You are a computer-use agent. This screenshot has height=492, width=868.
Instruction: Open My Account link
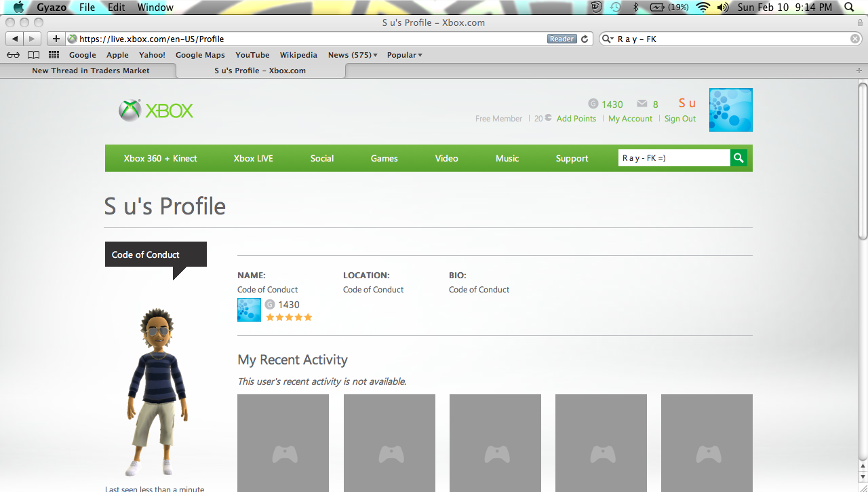[631, 118]
